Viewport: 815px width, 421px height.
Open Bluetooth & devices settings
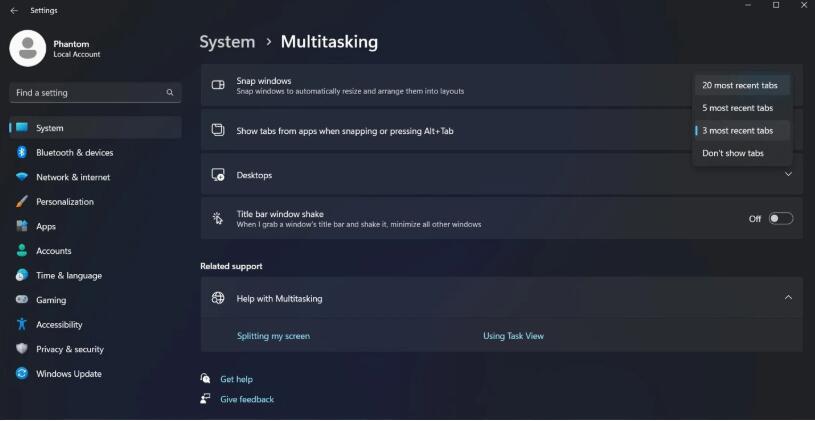[x=96, y=152]
